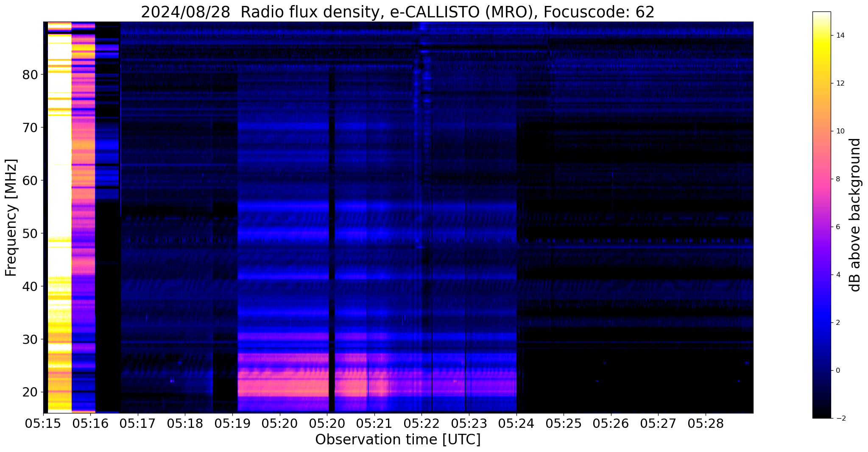Click the colorbar tick labeled 2
The width and height of the screenshot is (868, 452).
pyautogui.click(x=837, y=323)
